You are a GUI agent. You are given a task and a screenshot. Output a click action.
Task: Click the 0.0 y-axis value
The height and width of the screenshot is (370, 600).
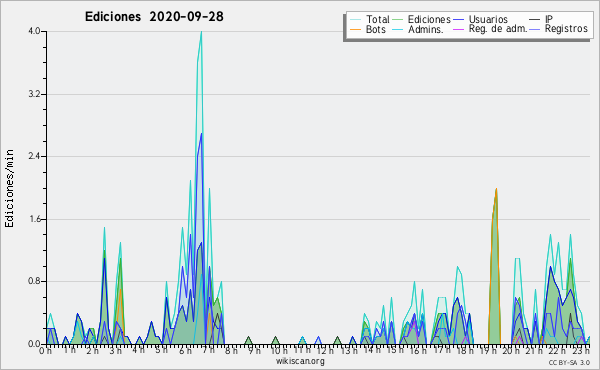(34, 344)
